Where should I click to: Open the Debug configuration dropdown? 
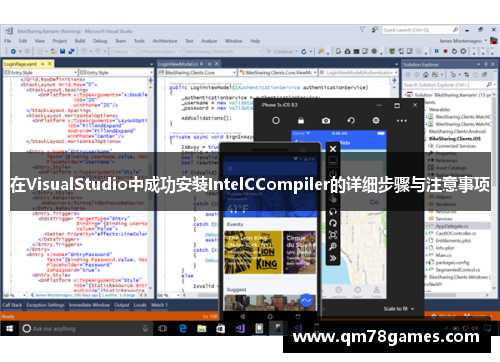point(124,52)
